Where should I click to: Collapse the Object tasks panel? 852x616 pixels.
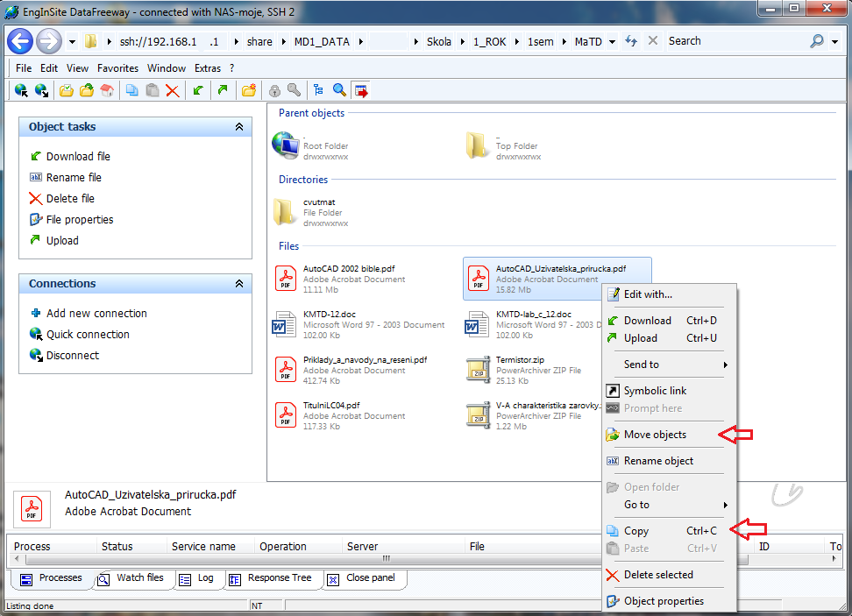click(x=239, y=127)
